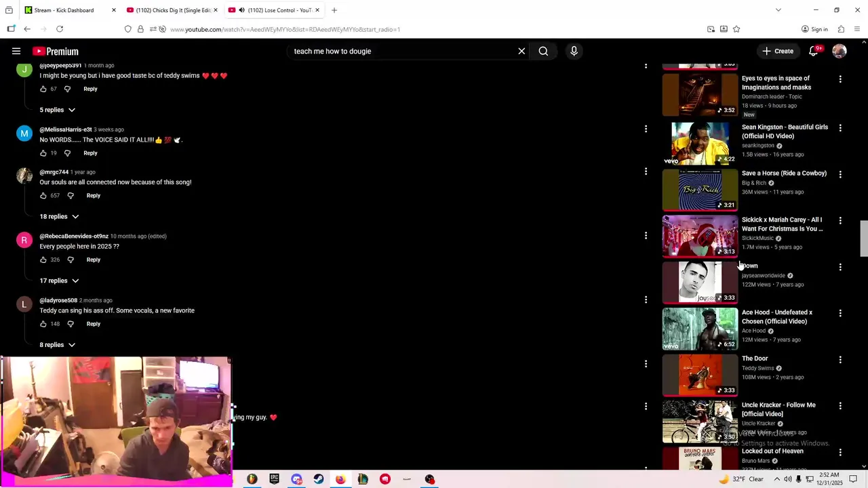Open the notifications bell
The width and height of the screenshot is (868, 488).
tap(813, 51)
